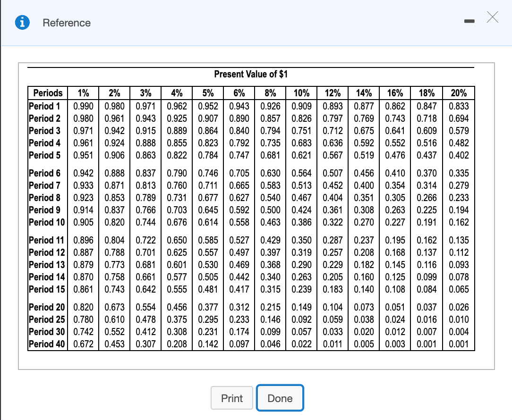The width and height of the screenshot is (512, 420).
Task: Click the Period 2 row label
Action: [x=44, y=118]
